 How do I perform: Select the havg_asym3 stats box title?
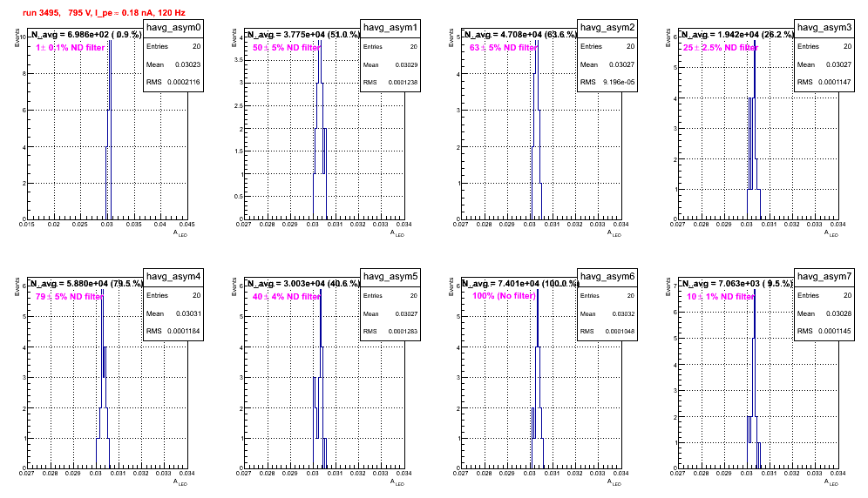(x=824, y=28)
